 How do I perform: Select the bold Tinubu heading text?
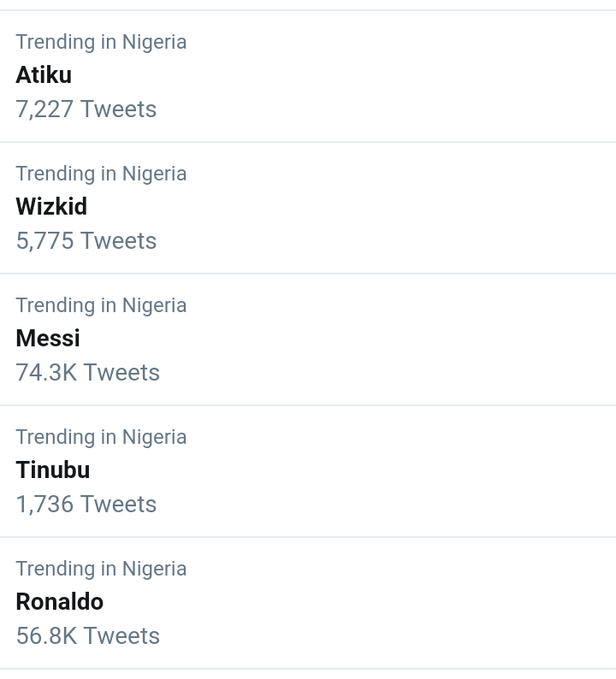tap(52, 470)
